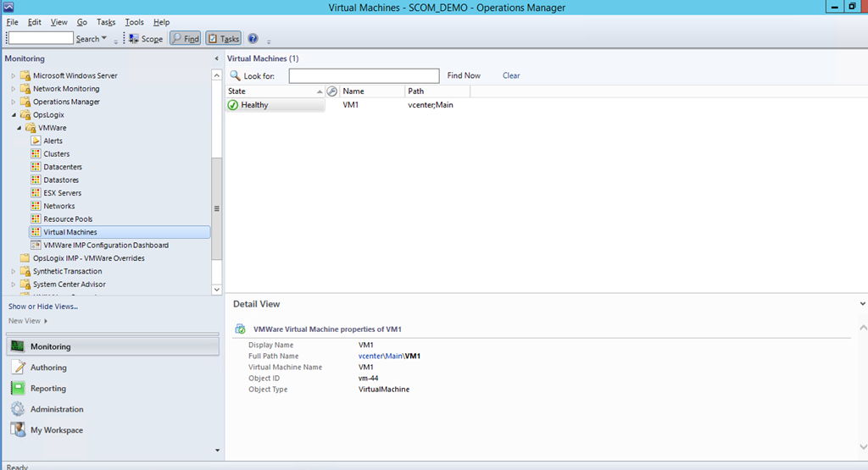Toggle the Find button in toolbar
The image size is (868, 470).
point(185,39)
